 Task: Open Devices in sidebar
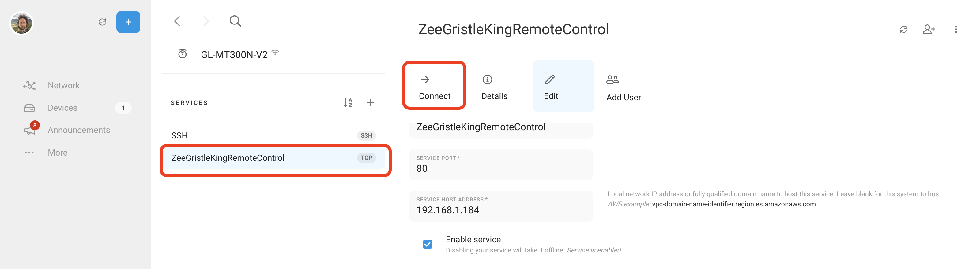(x=62, y=108)
